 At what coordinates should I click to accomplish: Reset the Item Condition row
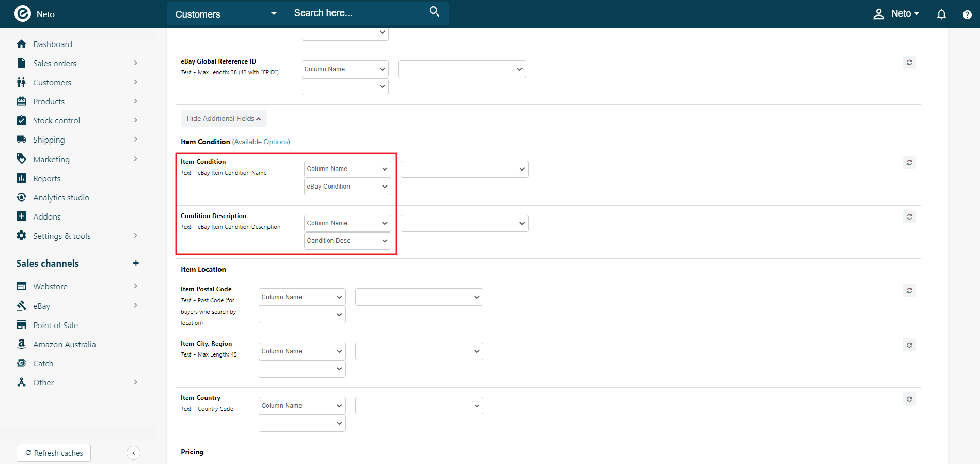(909, 163)
